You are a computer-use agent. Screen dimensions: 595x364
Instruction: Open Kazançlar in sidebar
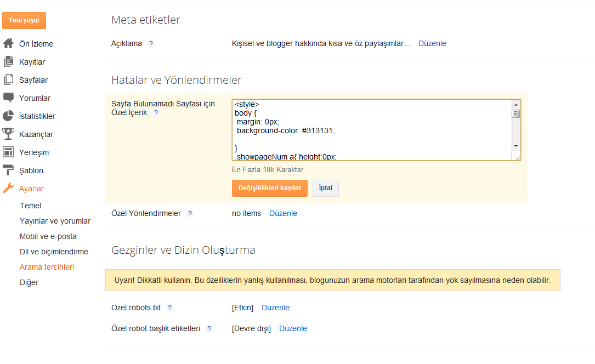point(36,135)
